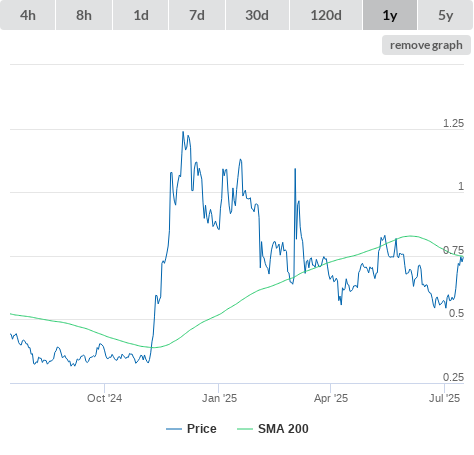Image resolution: width=474 pixels, height=455 pixels.
Task: Click the Oct '24 axis tick label
Action: pos(104,398)
